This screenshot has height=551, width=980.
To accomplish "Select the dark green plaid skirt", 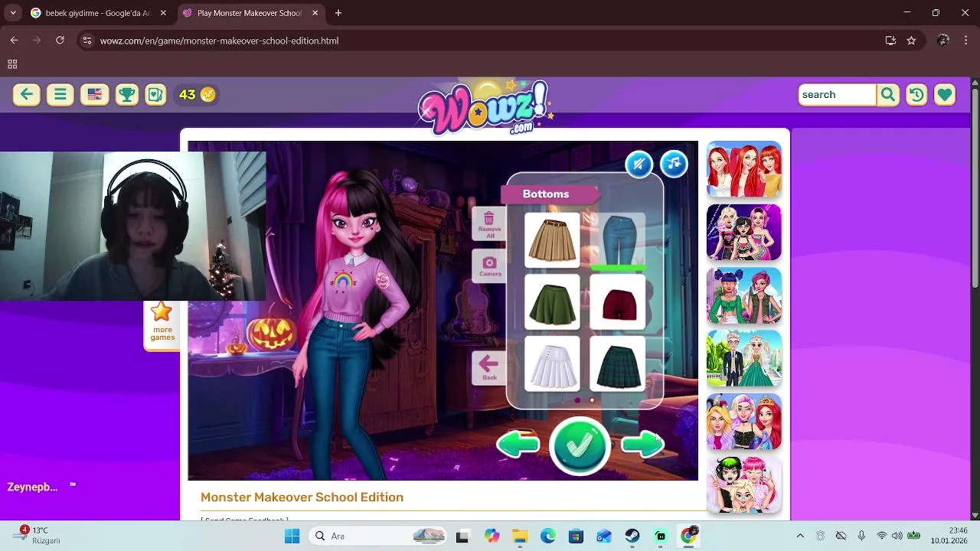I will tap(618, 364).
